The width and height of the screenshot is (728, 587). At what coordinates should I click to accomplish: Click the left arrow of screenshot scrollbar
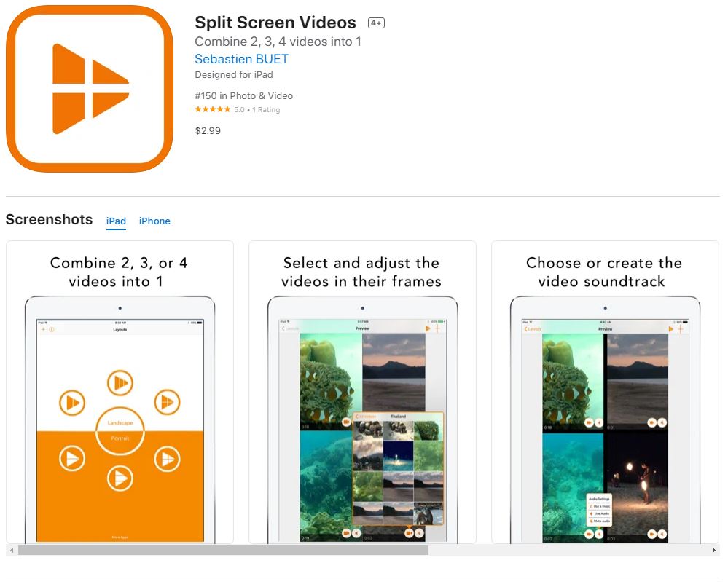click(x=12, y=551)
